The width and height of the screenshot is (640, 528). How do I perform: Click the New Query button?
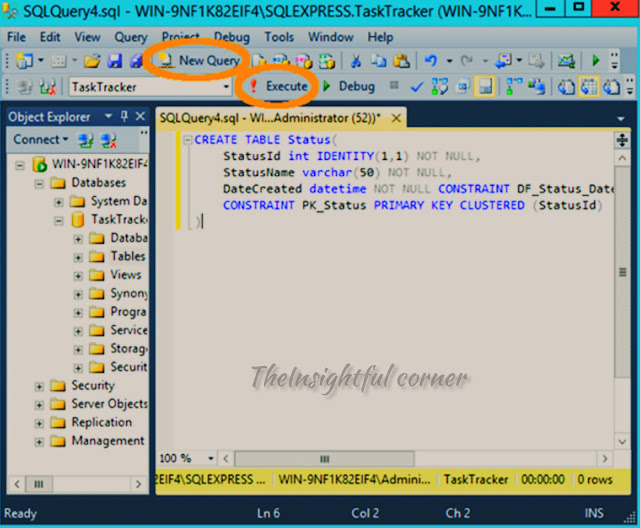199,60
